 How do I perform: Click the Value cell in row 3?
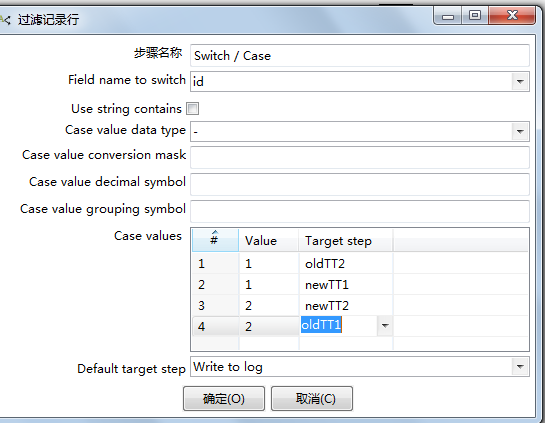click(268, 305)
